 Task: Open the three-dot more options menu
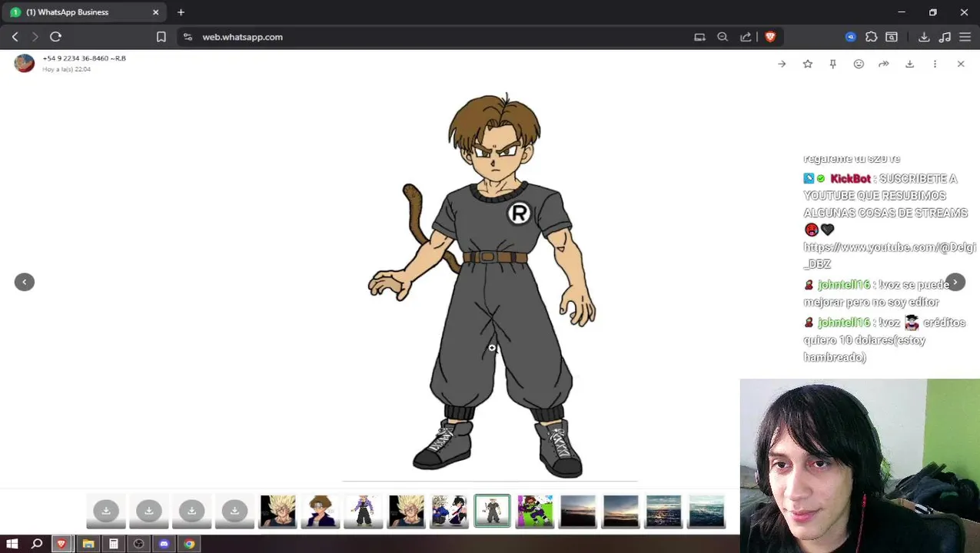[x=935, y=64]
